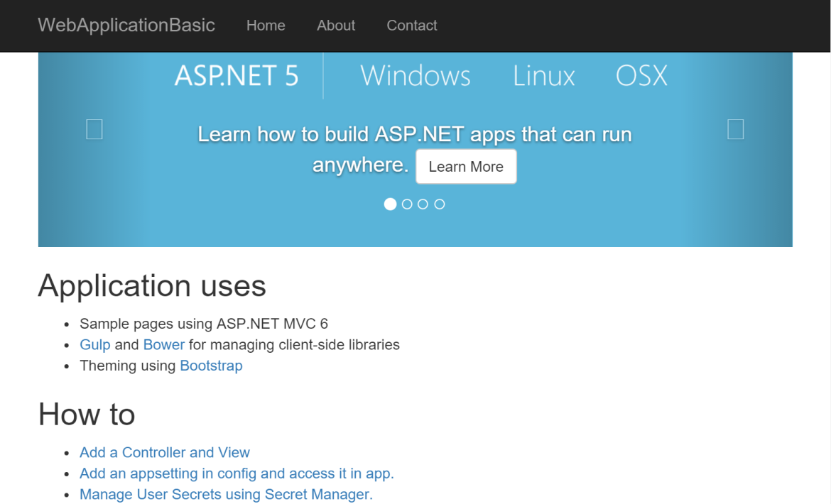Click the Application uses heading
Viewport: 831px width, 504px height.
tap(151, 286)
